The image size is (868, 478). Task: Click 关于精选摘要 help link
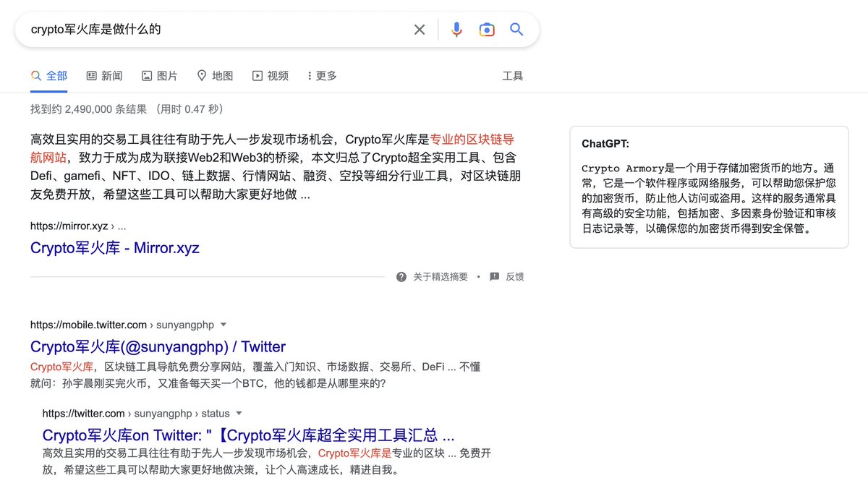pos(441,277)
